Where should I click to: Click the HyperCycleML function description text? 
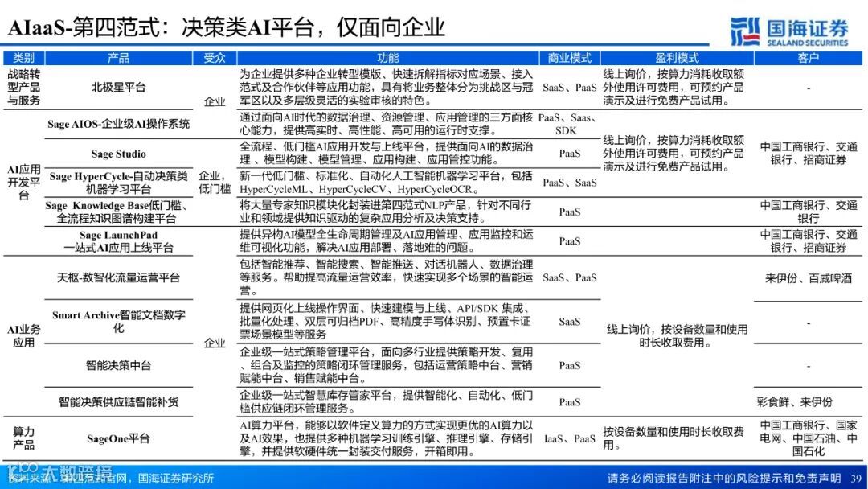coord(387,183)
